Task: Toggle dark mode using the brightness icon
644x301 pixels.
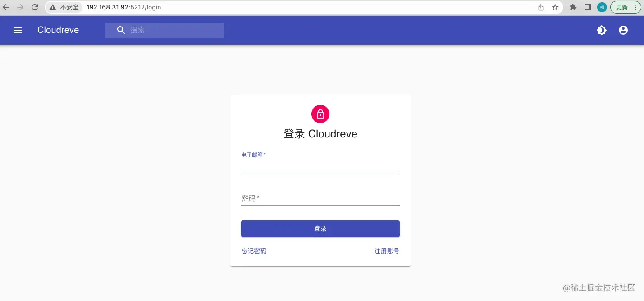Action: click(601, 30)
